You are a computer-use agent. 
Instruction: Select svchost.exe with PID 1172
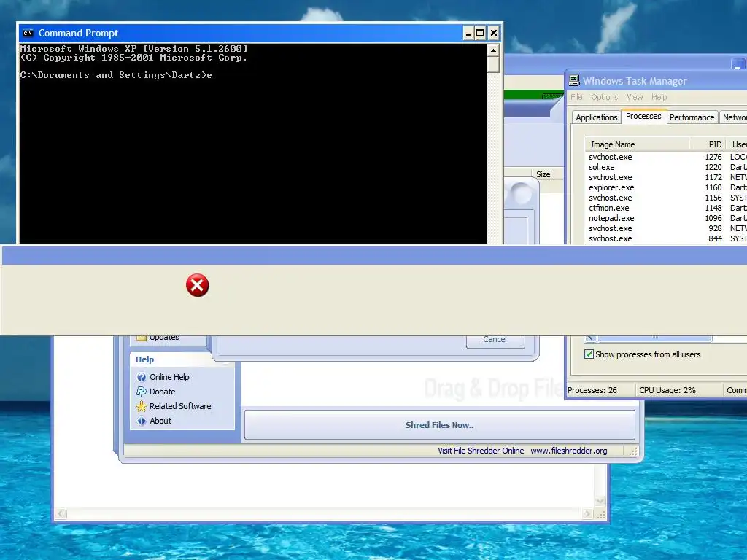[x=665, y=177]
